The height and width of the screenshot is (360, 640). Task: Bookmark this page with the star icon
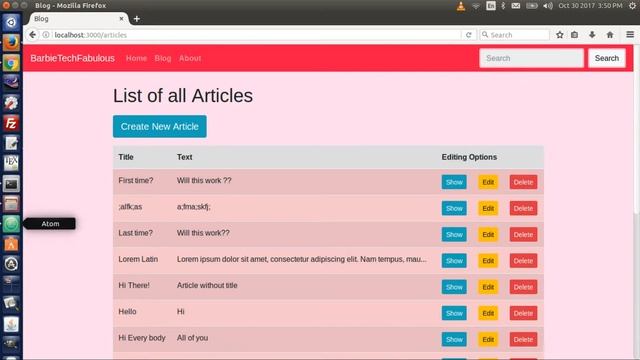560,35
